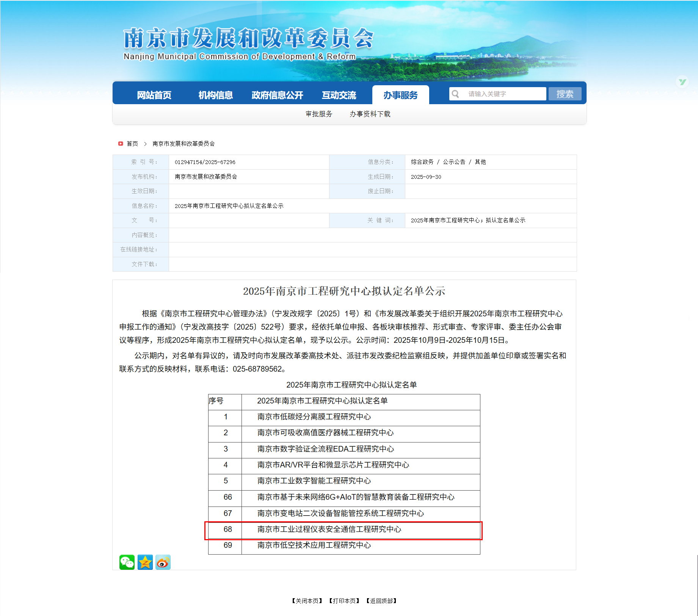Open the 网站首页 navigation tab
Screen dimensions: 698x616
[154, 95]
